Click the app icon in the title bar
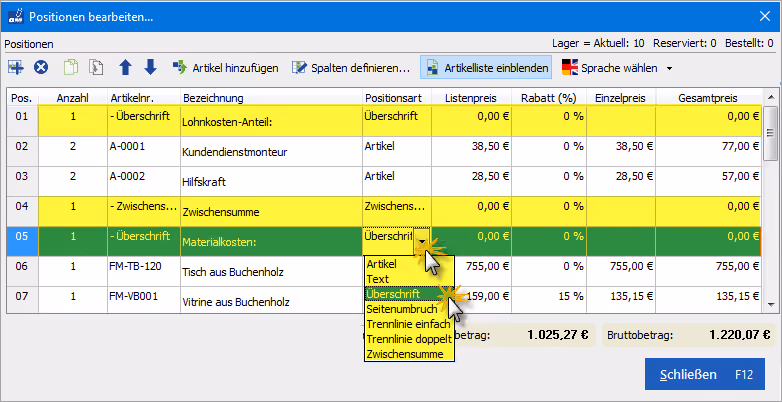 point(16,16)
